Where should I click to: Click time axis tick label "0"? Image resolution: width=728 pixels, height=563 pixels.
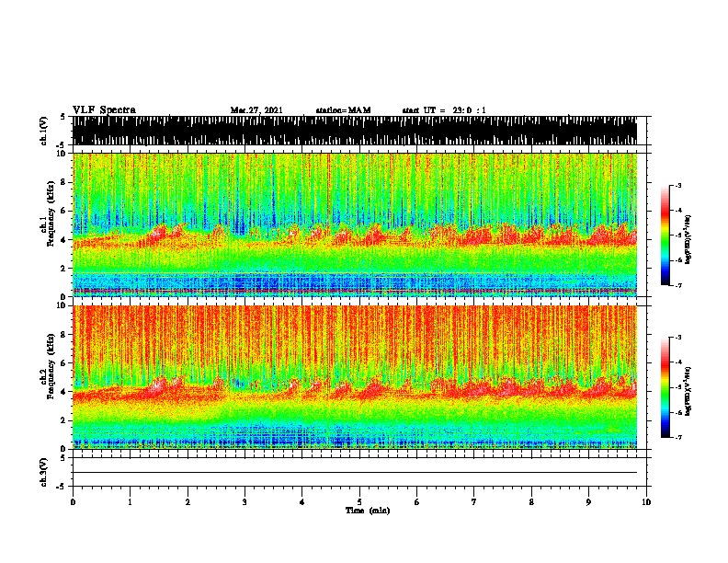click(x=73, y=502)
